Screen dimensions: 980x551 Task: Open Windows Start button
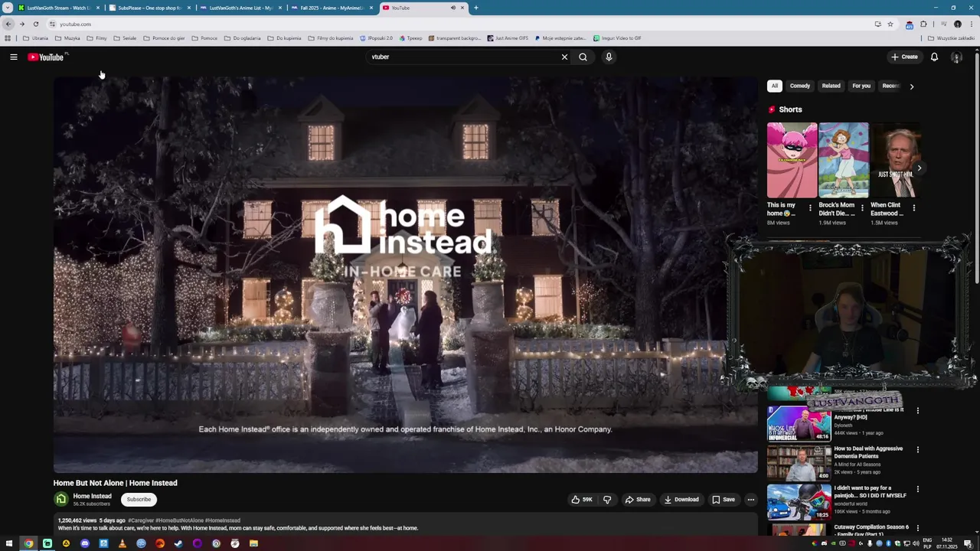(x=9, y=543)
